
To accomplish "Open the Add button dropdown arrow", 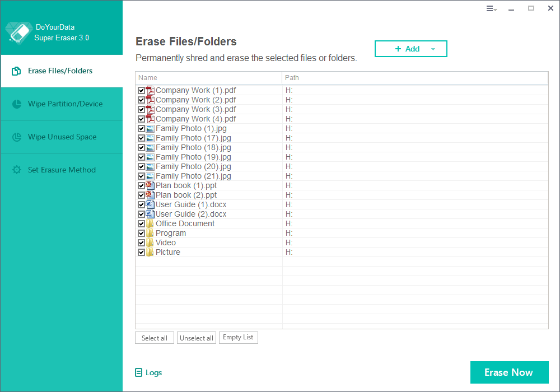I will click(x=433, y=49).
